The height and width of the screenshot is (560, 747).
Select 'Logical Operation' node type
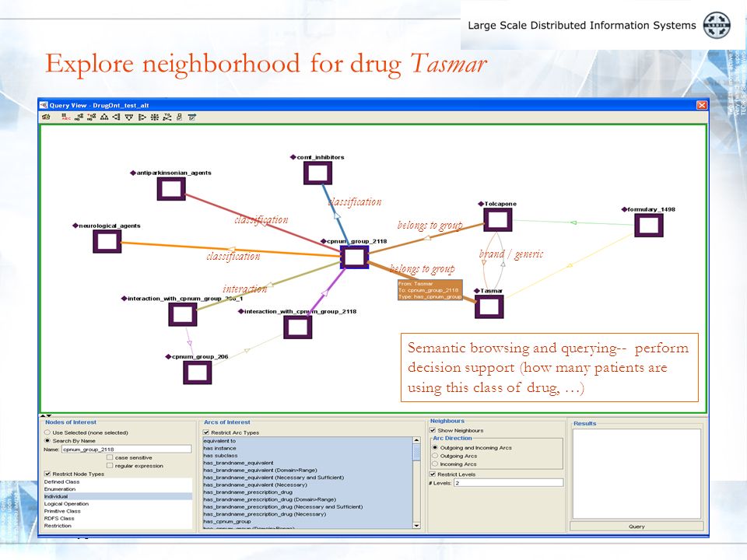point(118,503)
